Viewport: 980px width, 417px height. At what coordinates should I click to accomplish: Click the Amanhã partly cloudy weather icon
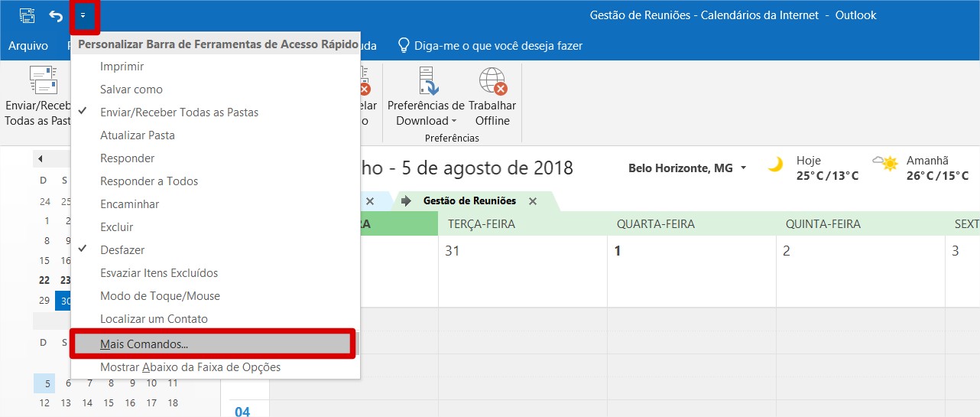click(x=885, y=164)
